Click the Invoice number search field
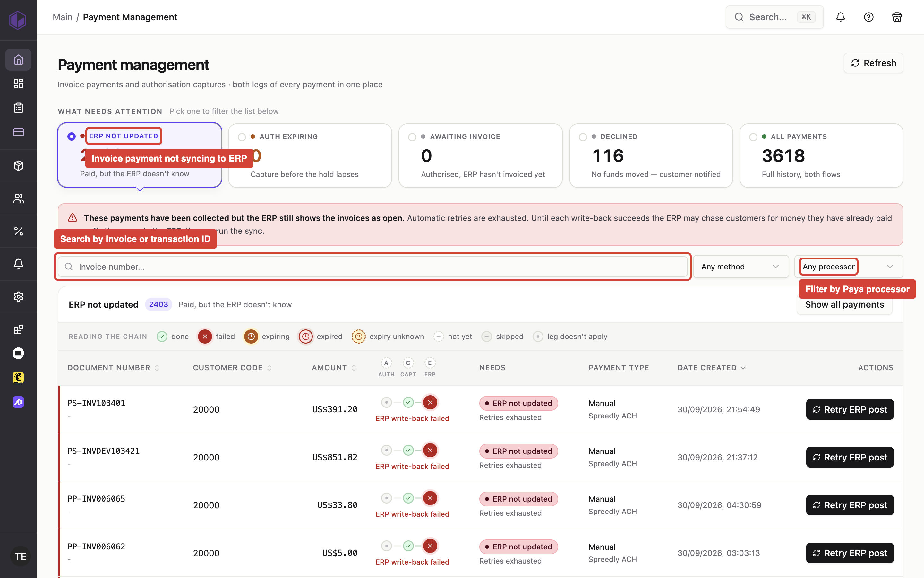The height and width of the screenshot is (578, 924). tap(373, 267)
